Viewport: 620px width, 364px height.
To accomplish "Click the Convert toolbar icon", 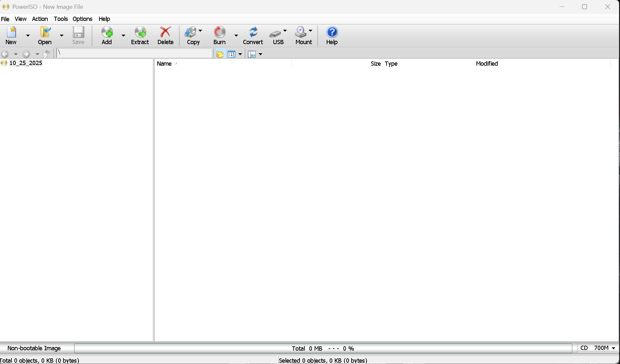I will coord(253,32).
